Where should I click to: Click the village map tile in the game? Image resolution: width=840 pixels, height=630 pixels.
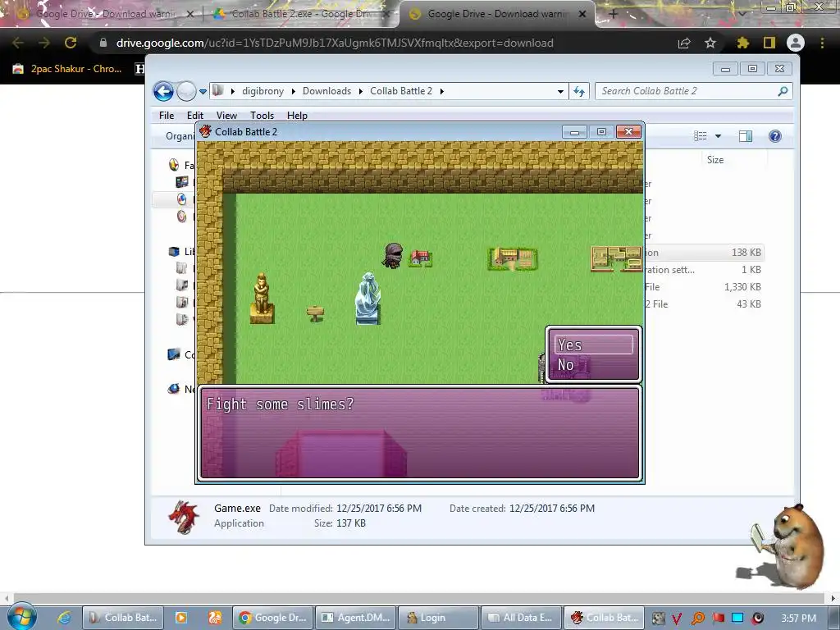coord(513,258)
